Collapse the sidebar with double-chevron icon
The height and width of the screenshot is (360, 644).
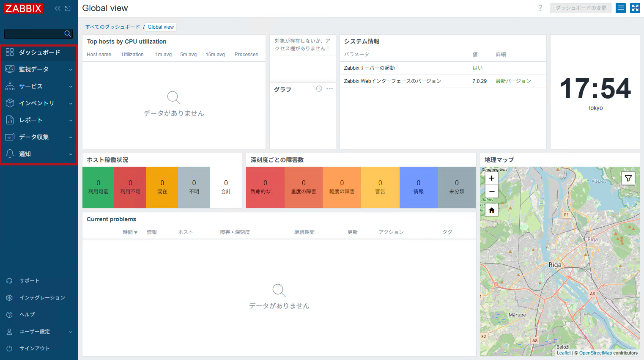[58, 8]
